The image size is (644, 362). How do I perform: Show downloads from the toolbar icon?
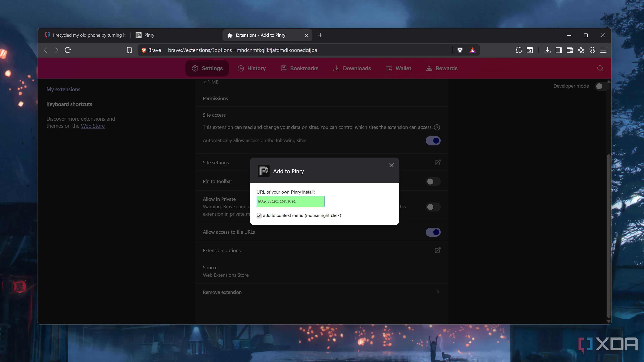pos(547,50)
